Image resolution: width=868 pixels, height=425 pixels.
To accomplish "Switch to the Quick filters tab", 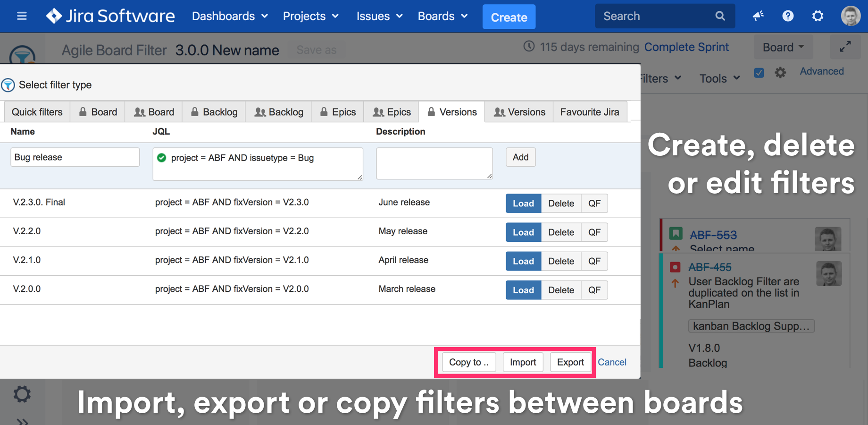I will [36, 111].
